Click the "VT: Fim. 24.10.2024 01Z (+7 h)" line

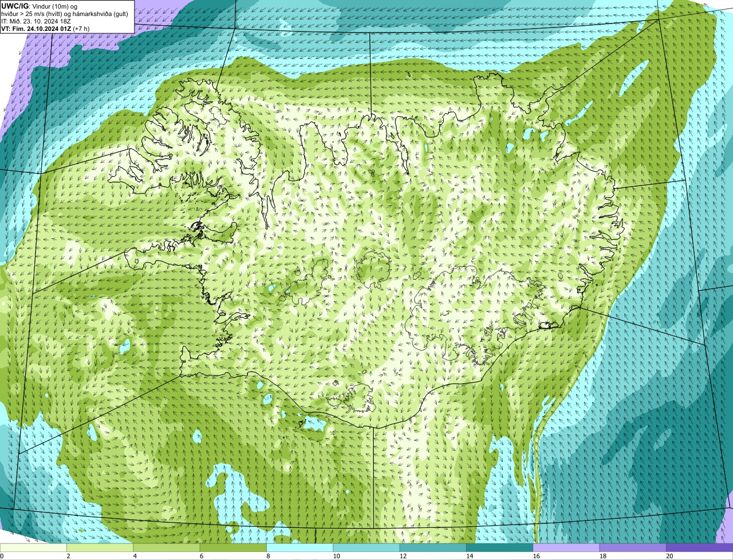pyautogui.click(x=45, y=28)
